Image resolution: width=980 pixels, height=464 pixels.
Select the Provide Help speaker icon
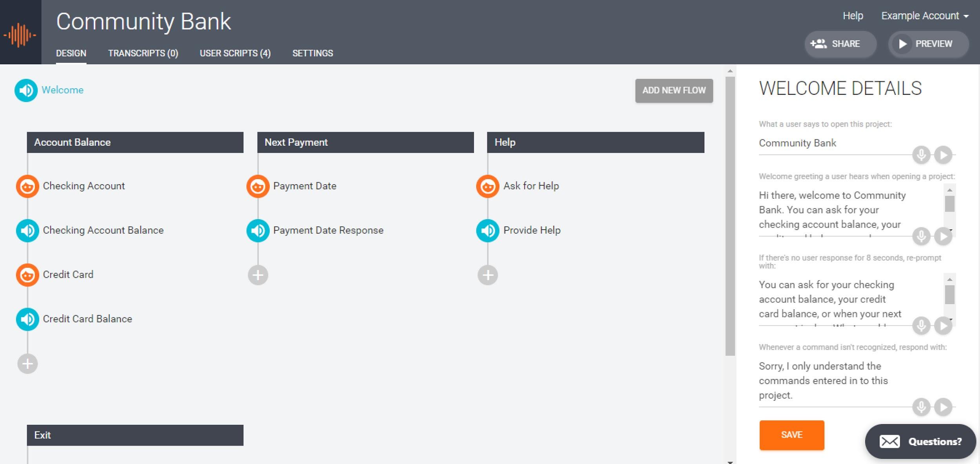click(488, 230)
